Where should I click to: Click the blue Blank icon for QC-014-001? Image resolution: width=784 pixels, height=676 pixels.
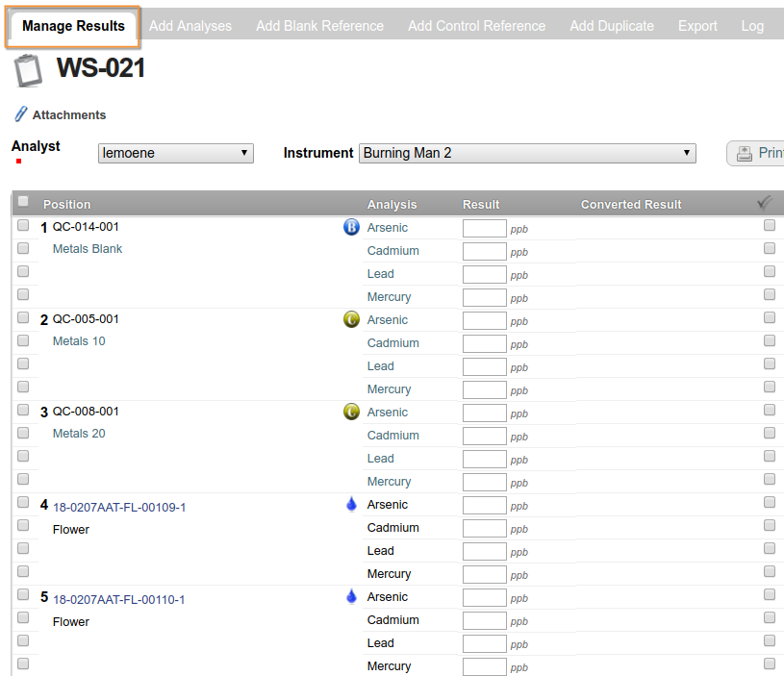coord(351,228)
